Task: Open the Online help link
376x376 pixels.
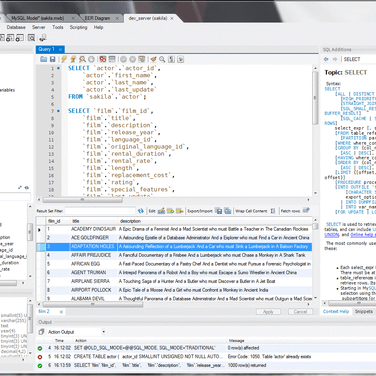Action: 363,235
